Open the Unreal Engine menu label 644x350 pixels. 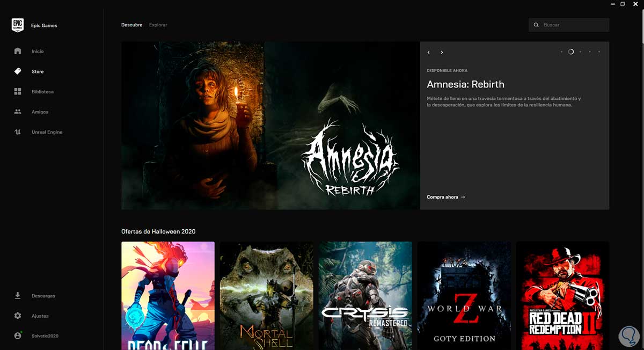47,132
